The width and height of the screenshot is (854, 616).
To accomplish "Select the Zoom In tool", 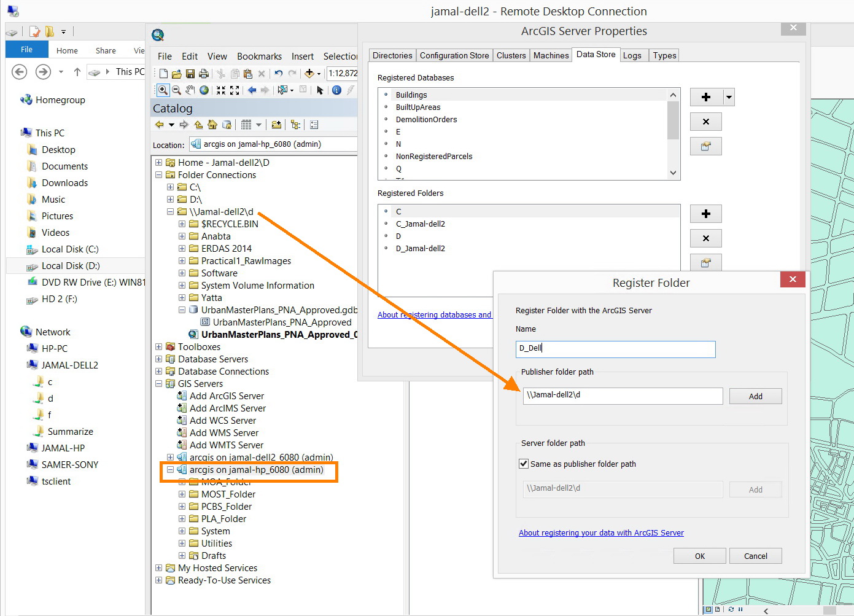I will (163, 90).
